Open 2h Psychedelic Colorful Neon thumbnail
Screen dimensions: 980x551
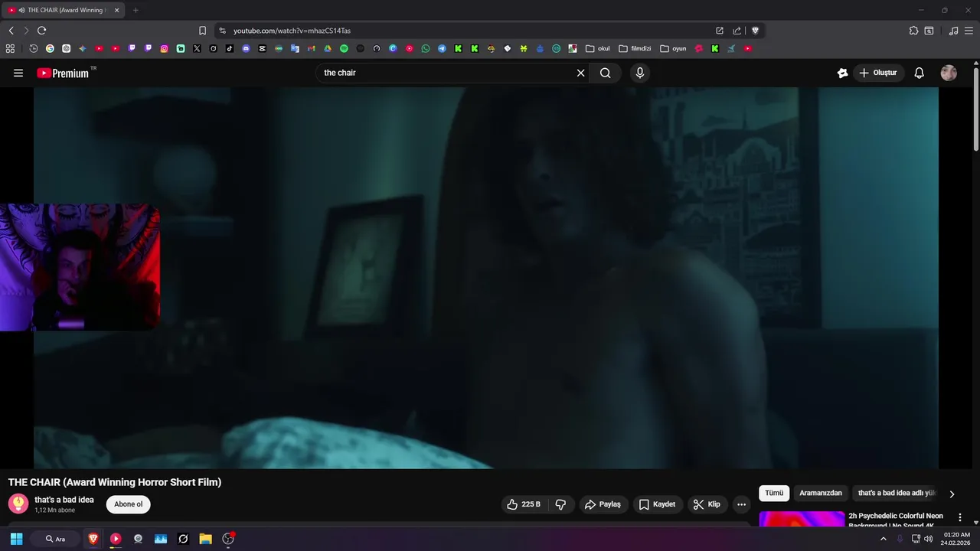(802, 520)
